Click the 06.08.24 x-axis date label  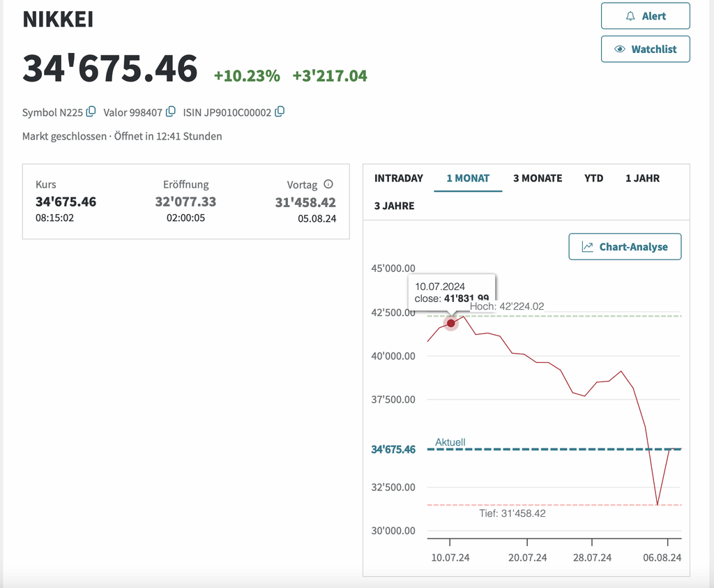(x=662, y=557)
